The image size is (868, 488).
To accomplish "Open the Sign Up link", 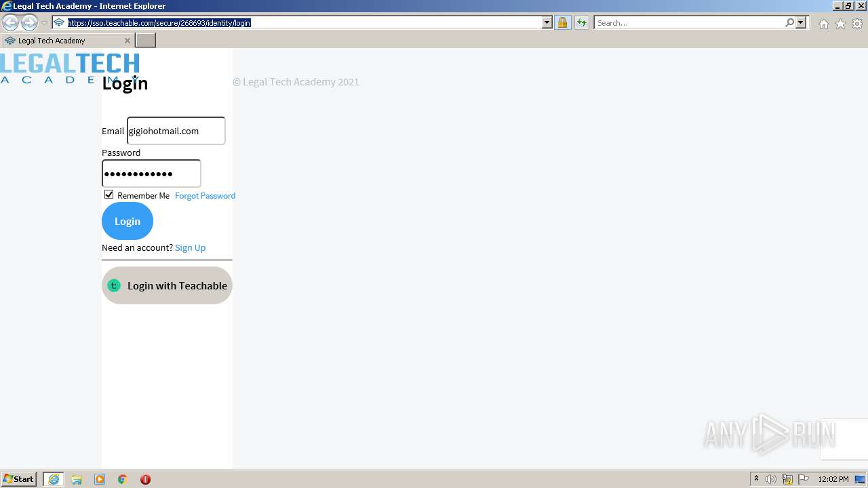I will tap(190, 247).
